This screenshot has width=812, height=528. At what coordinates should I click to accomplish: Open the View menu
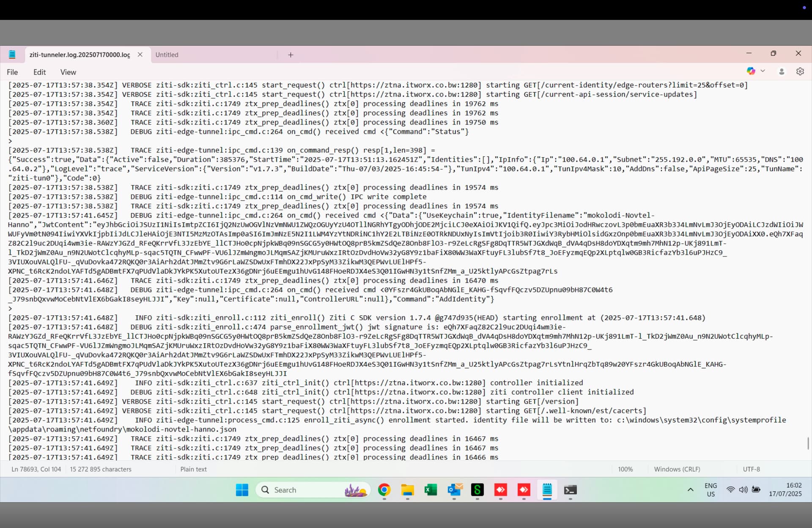tap(68, 72)
